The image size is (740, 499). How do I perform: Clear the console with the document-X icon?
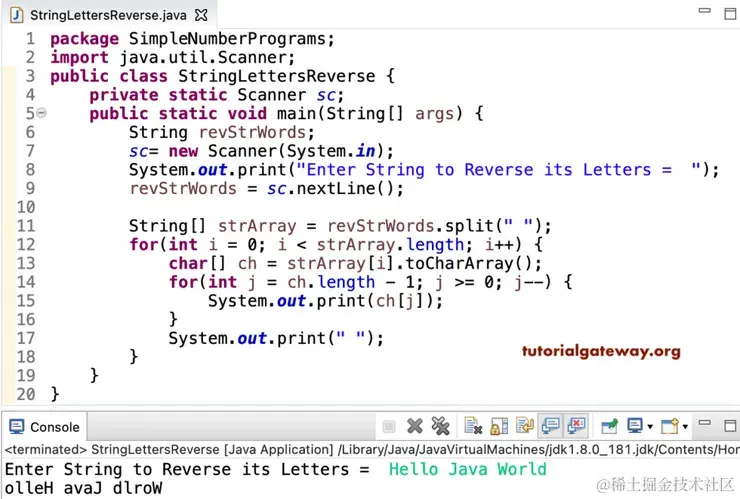[x=473, y=426]
